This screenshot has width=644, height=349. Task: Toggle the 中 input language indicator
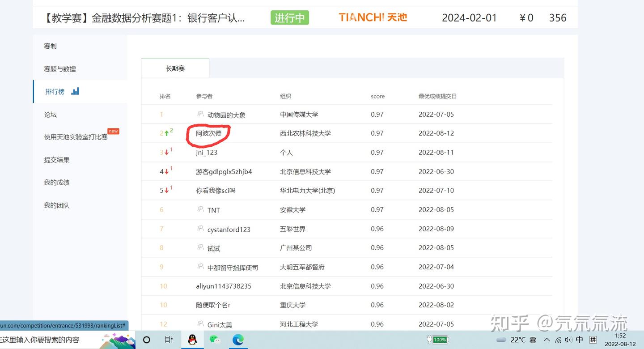coord(580,340)
